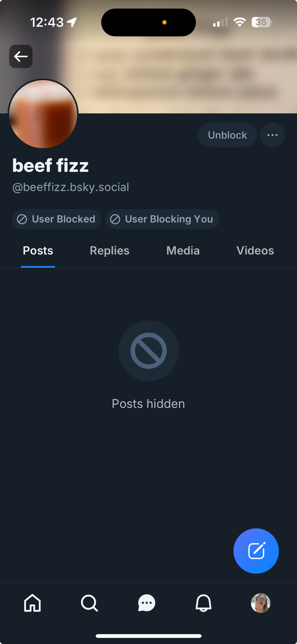Screen dimensions: 297x644
Task: Open your profile avatar in bottom bar
Action: click(x=261, y=603)
